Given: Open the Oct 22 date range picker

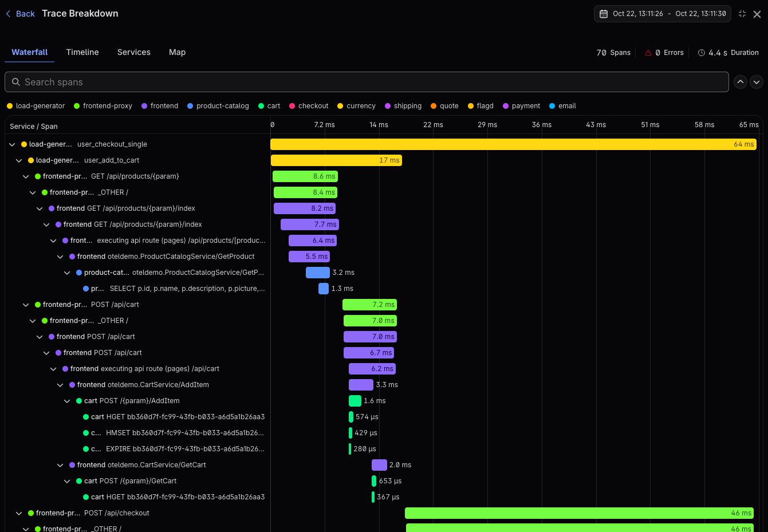Looking at the screenshot, I should [x=663, y=14].
